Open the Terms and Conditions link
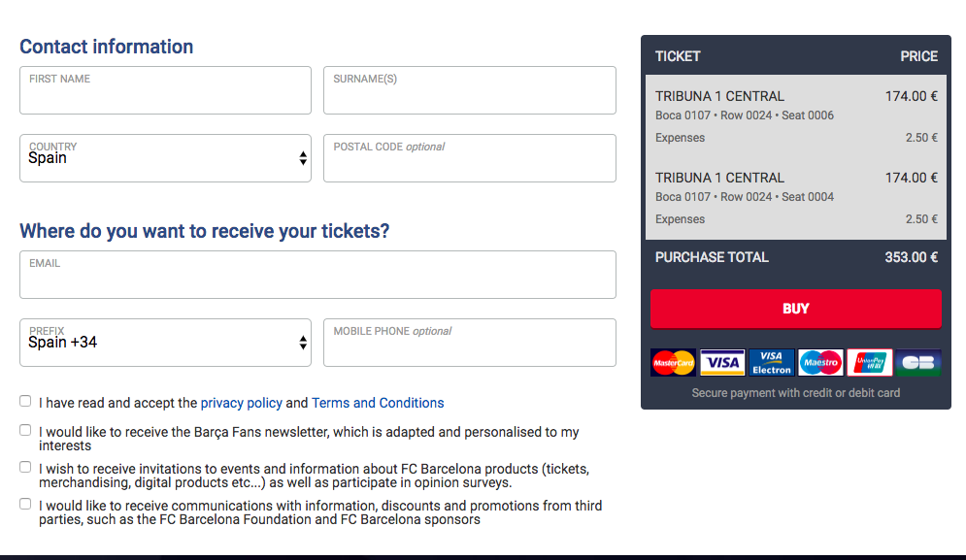The image size is (966, 560). 378,403
